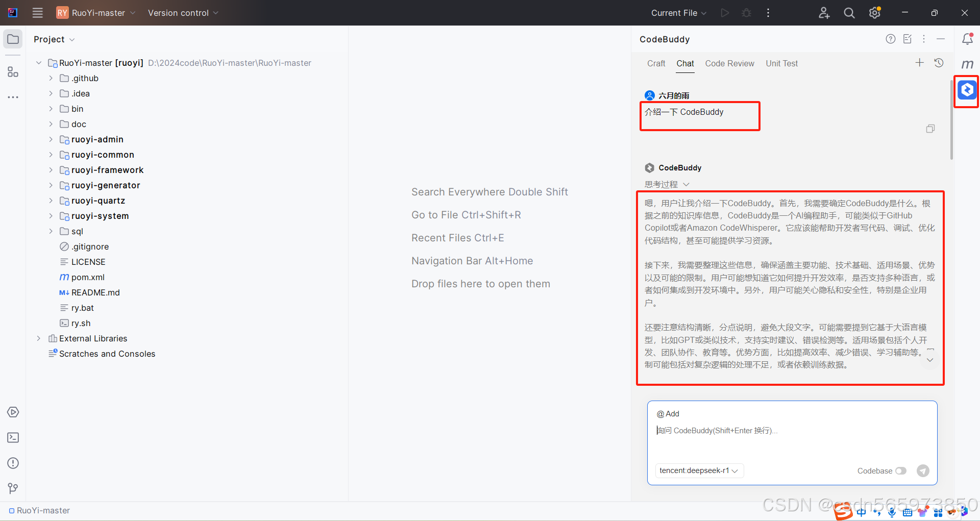Click the Sogou input method icon
This screenshot has width=980, height=521.
[843, 511]
